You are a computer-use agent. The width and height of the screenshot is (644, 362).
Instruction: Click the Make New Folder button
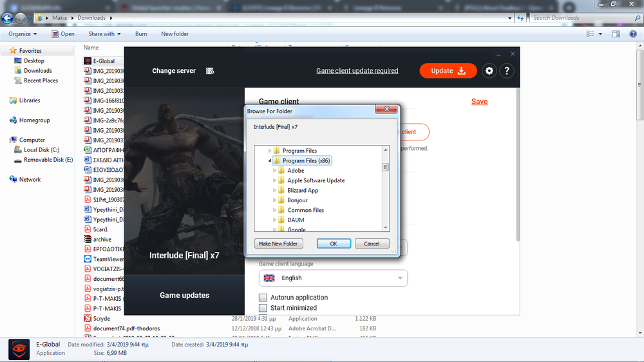click(278, 244)
